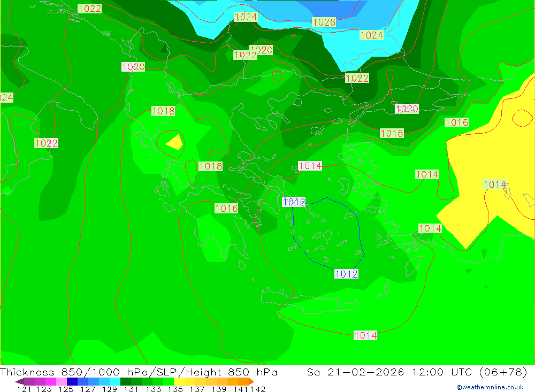Click the legend value 139
The width and height of the screenshot is (535, 392).
tap(219, 389)
